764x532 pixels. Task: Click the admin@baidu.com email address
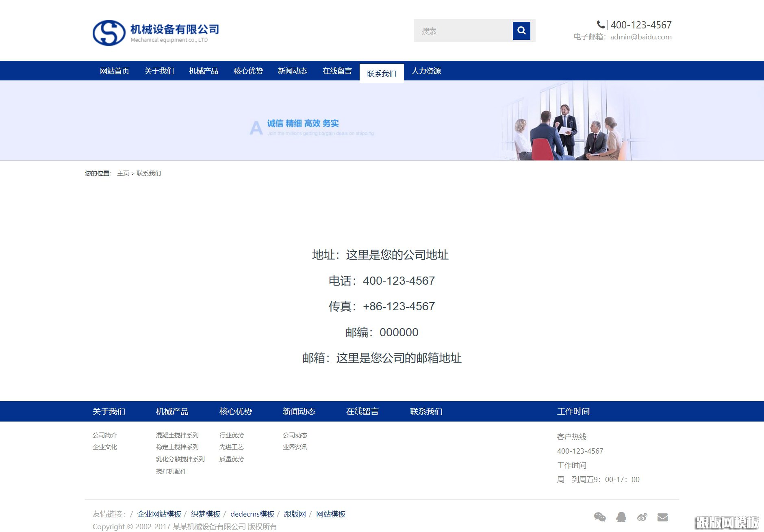[x=640, y=37]
